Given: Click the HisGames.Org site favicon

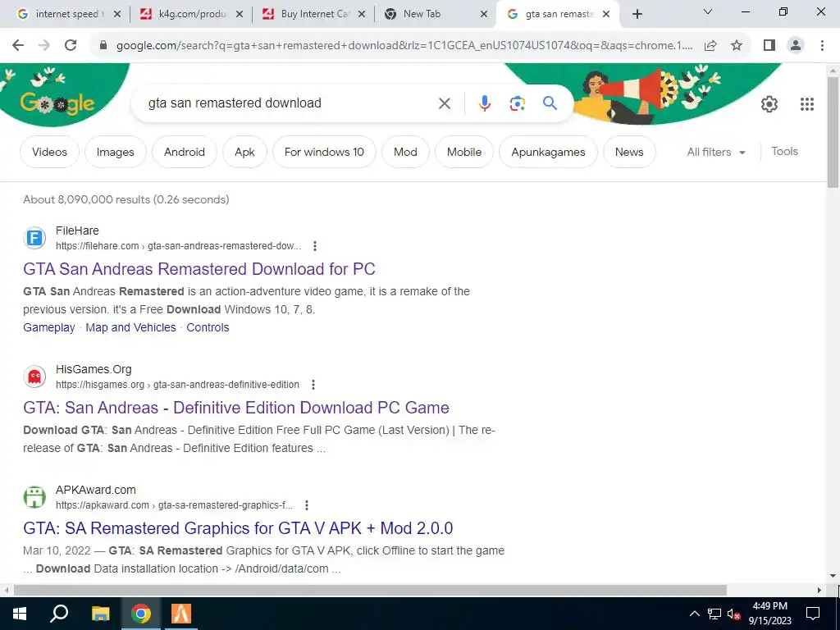Looking at the screenshot, I should (x=34, y=377).
